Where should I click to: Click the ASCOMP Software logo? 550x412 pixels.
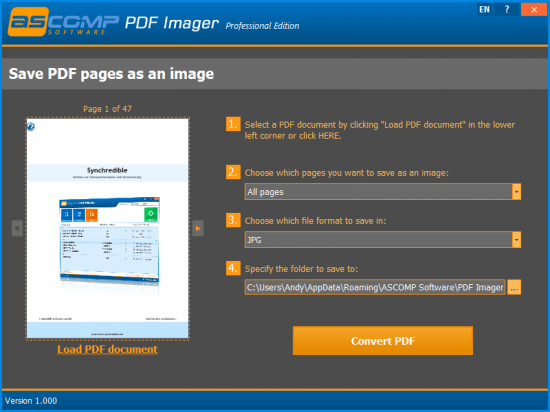point(63,22)
